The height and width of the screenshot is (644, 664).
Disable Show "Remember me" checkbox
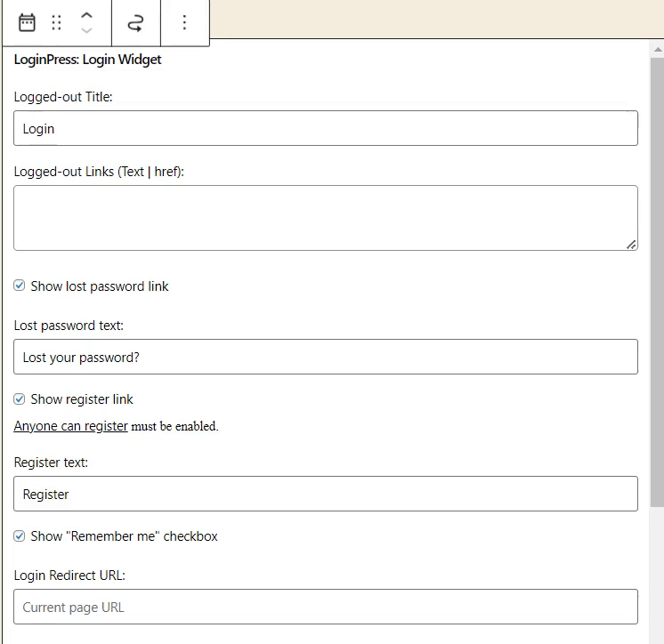[x=19, y=536]
